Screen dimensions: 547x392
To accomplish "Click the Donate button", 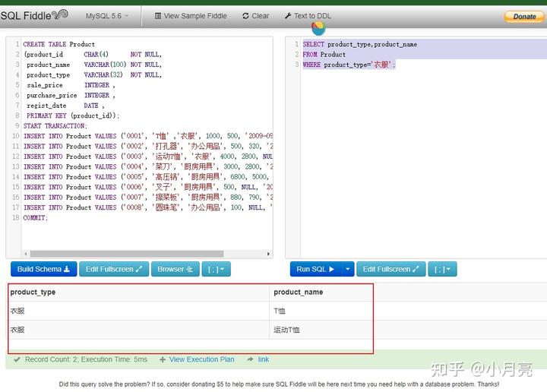I will click(524, 17).
